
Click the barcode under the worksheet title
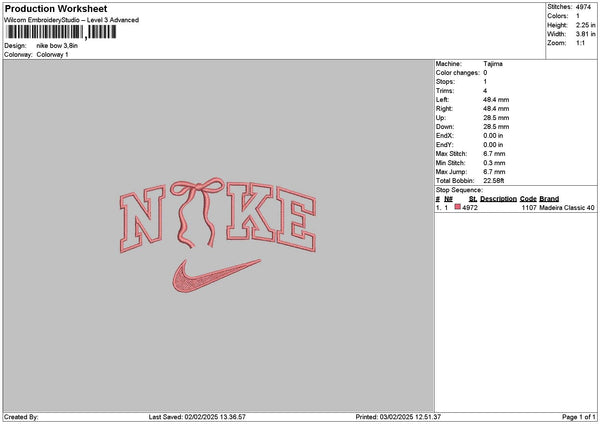coord(61,32)
